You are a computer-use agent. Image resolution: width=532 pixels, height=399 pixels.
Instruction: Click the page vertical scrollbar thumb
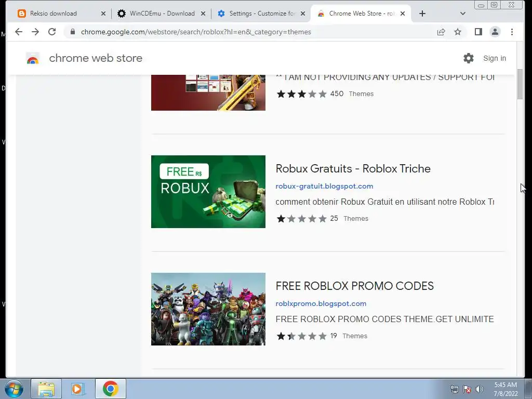point(520,84)
